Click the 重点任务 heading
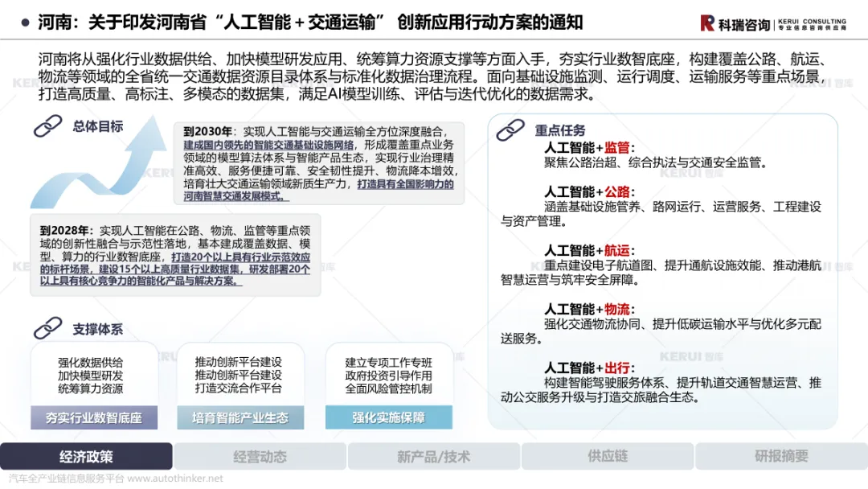Screen dimensions: 868x489 point(559,131)
